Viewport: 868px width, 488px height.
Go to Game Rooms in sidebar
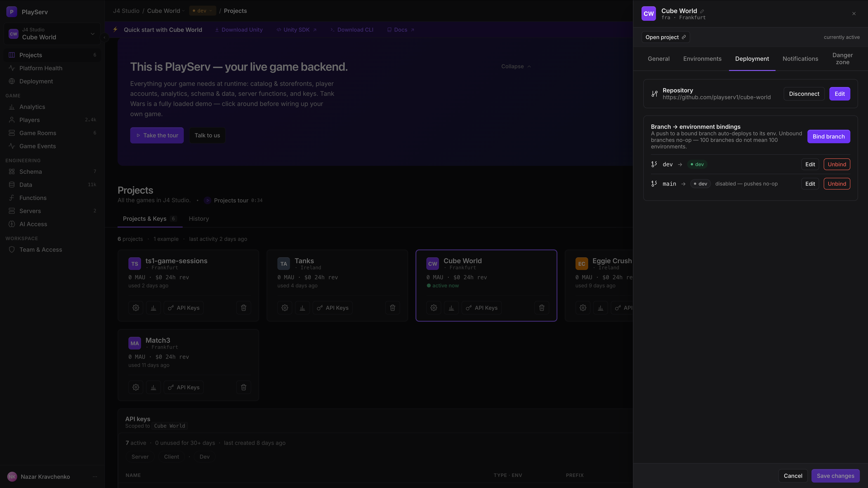pyautogui.click(x=52, y=133)
